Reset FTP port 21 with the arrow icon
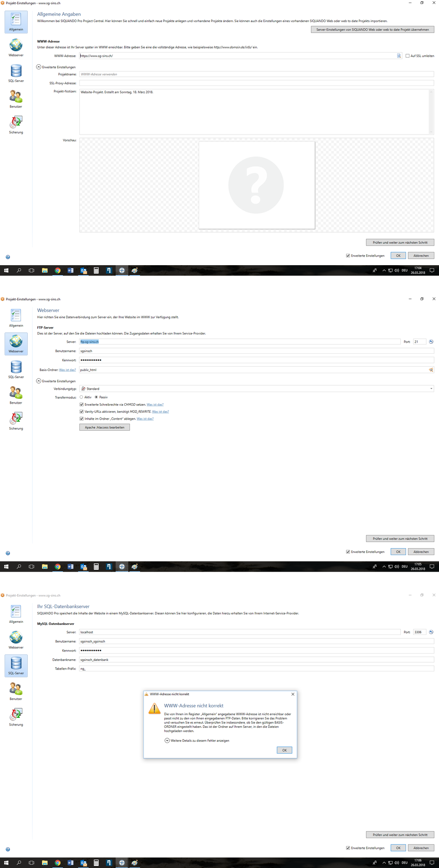This screenshot has height=868, width=439. point(431,342)
